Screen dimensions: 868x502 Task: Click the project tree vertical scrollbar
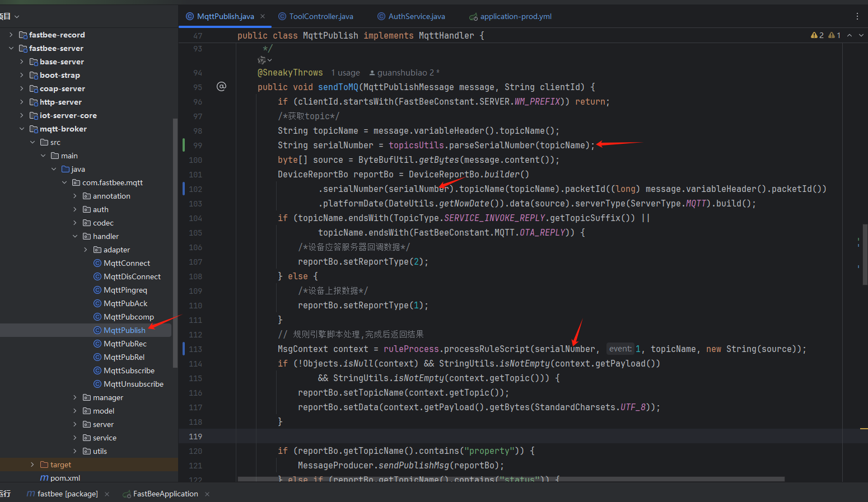(x=175, y=243)
